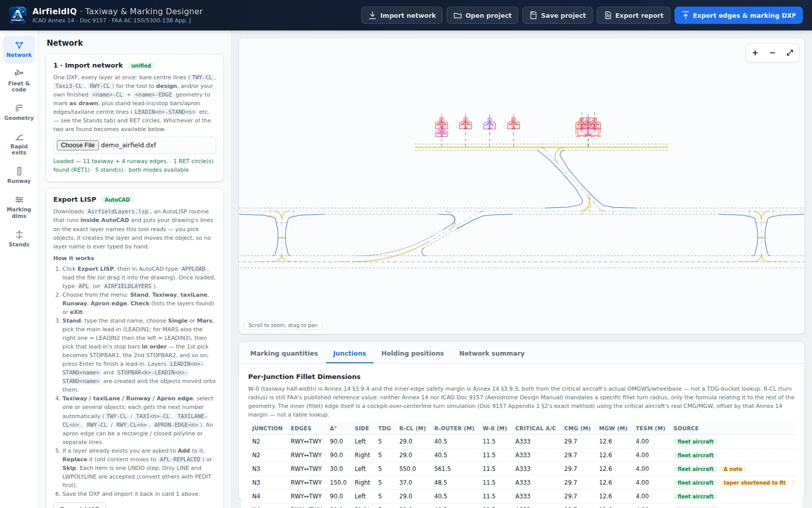Click the overlapping MARS stand aircraft on map
This screenshot has width=812, height=508.
point(588,126)
